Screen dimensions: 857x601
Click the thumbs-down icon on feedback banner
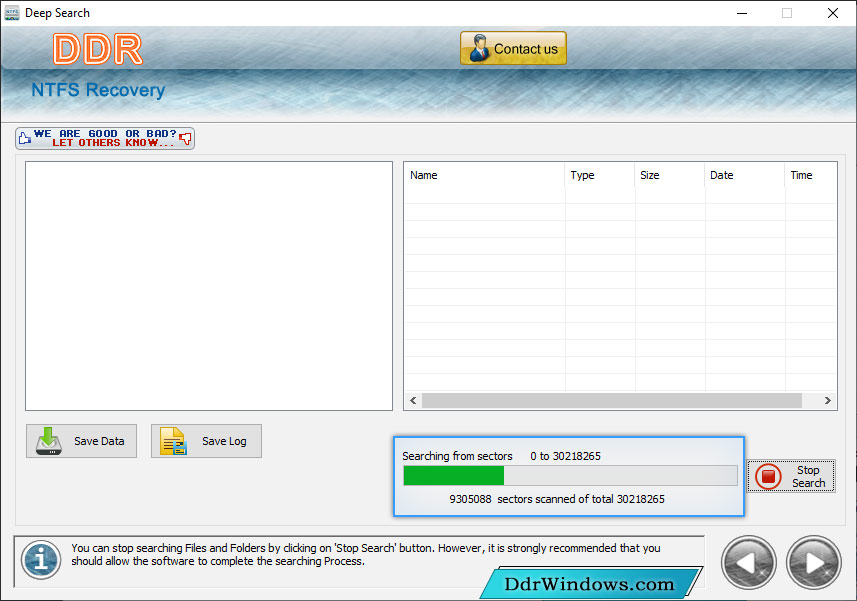(x=186, y=138)
